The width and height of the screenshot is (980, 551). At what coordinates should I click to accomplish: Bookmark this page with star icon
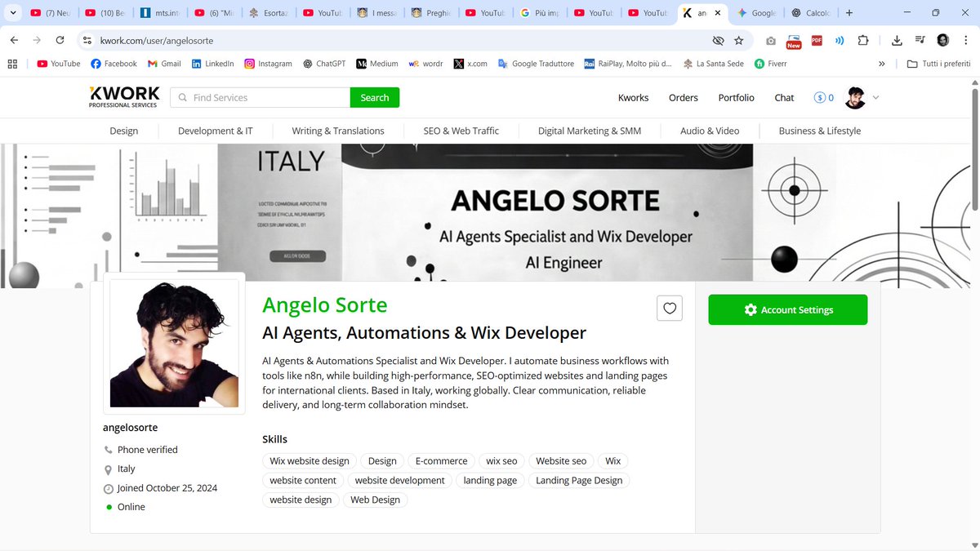[739, 40]
